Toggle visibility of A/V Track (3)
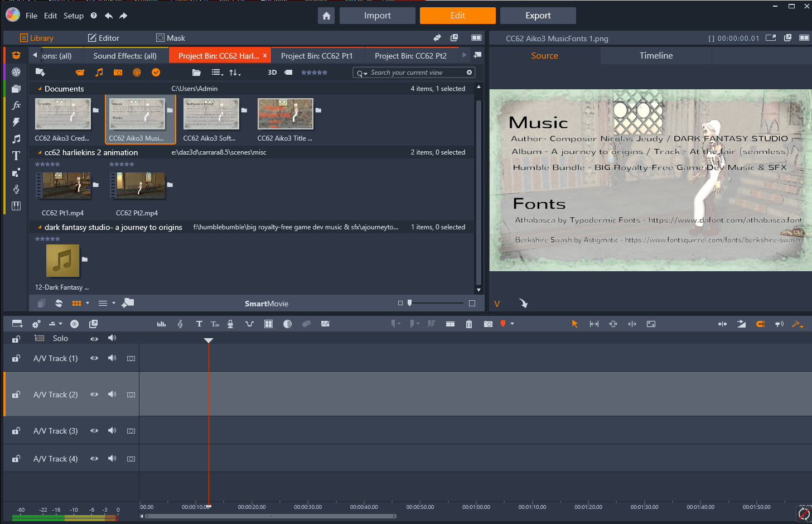 tap(94, 431)
